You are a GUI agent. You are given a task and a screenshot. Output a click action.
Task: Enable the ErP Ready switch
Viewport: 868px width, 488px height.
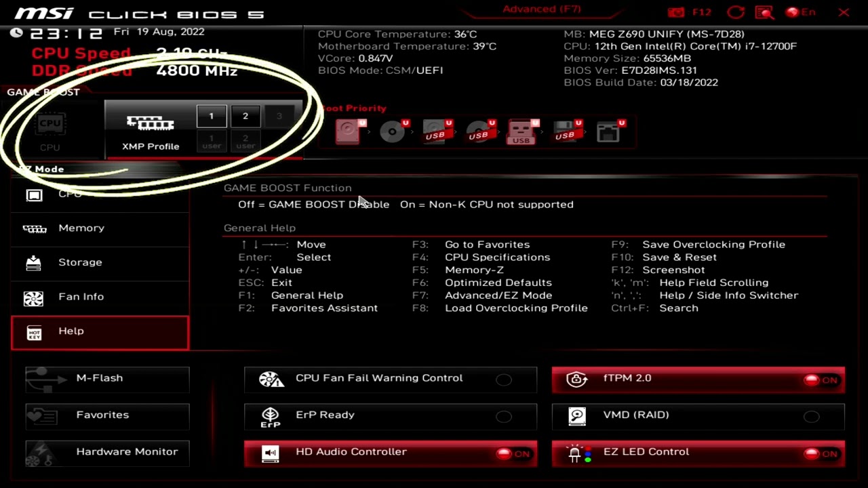[503, 416]
